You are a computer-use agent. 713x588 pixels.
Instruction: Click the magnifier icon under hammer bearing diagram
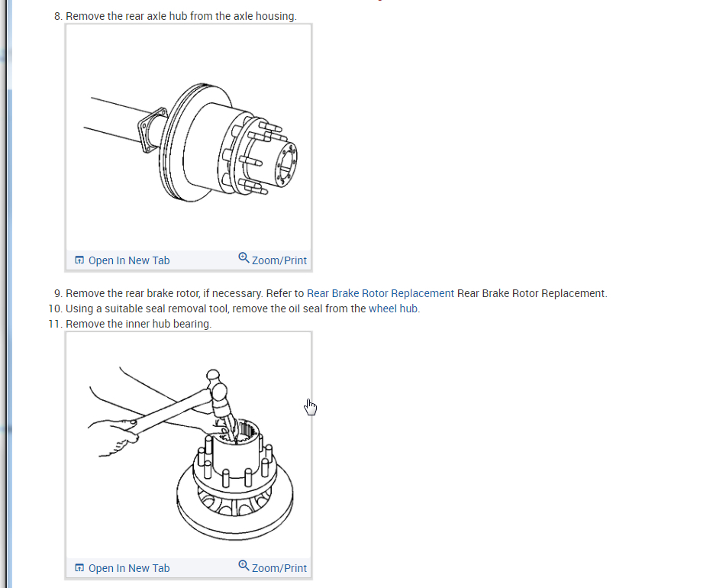(x=244, y=565)
